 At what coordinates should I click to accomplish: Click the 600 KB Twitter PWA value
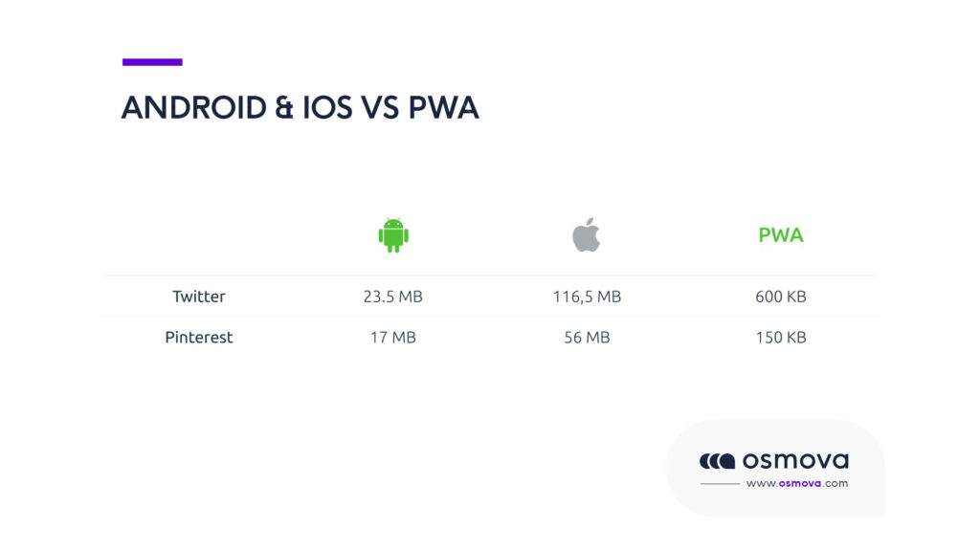780,297
